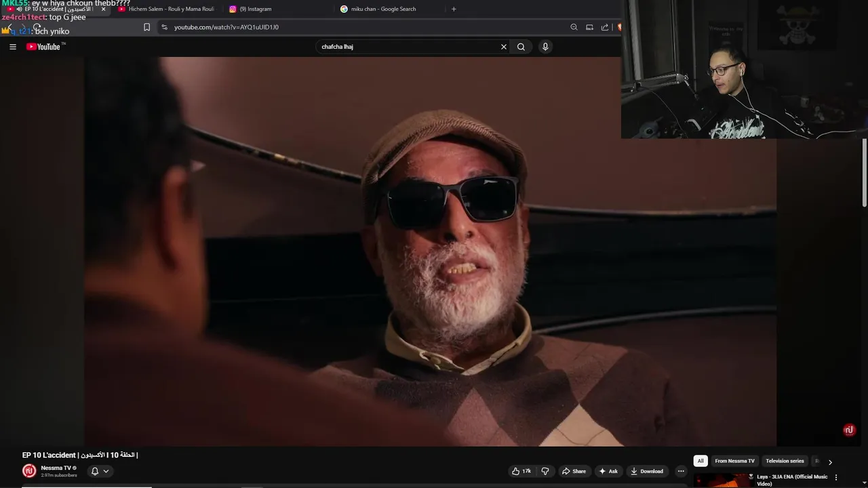Open options menu for the Laya video
Viewport: 868px width, 488px height.
tap(835, 477)
